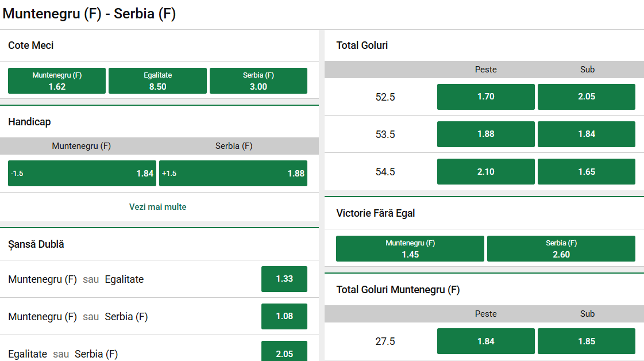Click the Muntenegru (F) - Serbia (F) match title
The image size is (644, 361).
coord(91,13)
